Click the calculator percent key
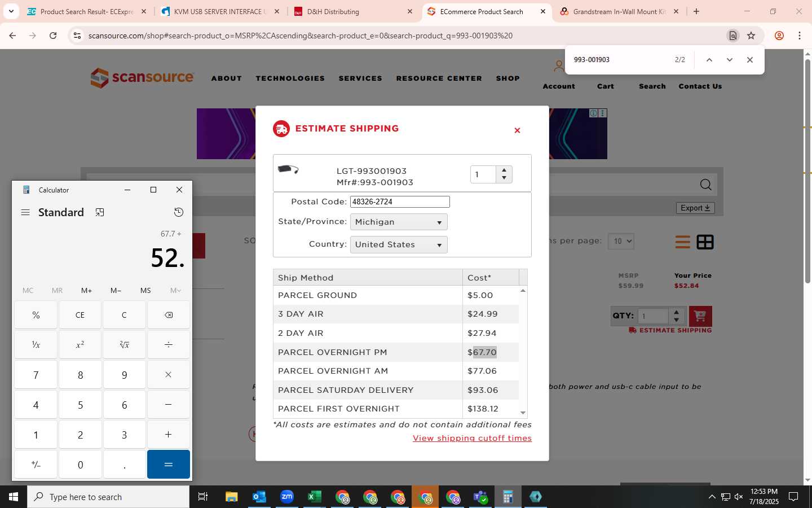 (x=36, y=315)
